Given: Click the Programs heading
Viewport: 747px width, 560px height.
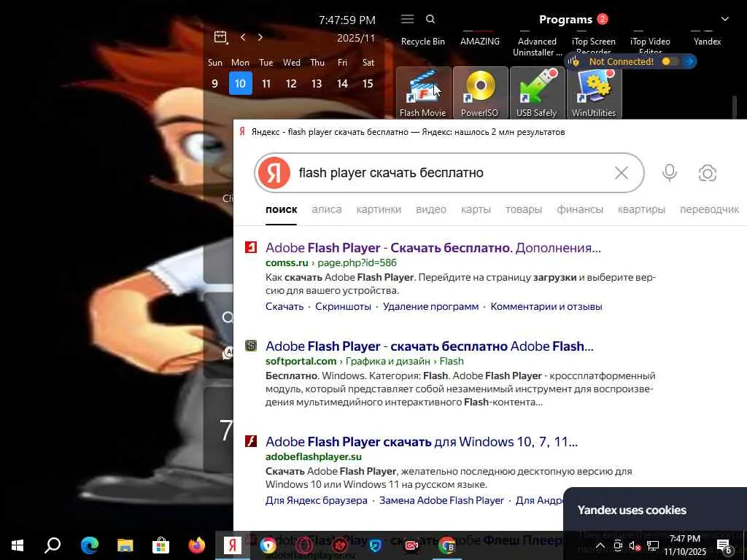Looking at the screenshot, I should click(x=565, y=20).
